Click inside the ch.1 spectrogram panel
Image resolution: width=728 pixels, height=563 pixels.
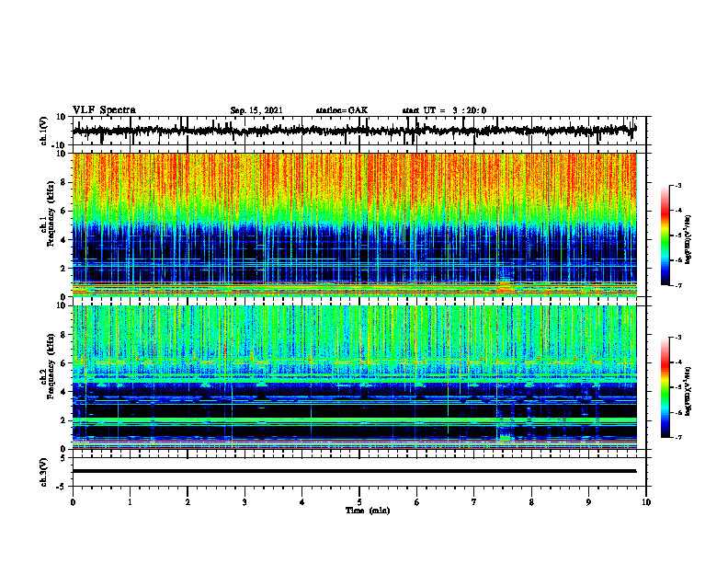[354, 224]
